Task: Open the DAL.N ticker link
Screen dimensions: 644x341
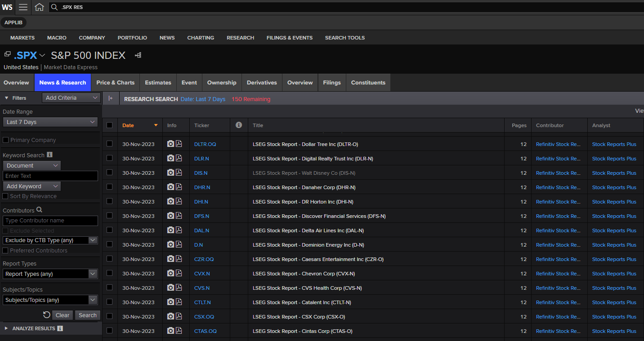Action: (201, 230)
